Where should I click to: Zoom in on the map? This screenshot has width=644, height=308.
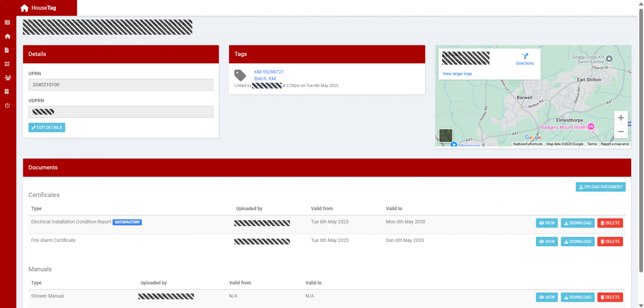tap(621, 118)
